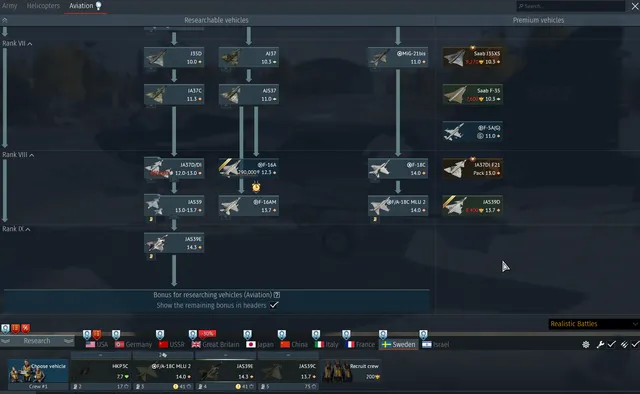Select the F/A-18C MLU 2 tree card
640x394 pixels.
pos(398,206)
